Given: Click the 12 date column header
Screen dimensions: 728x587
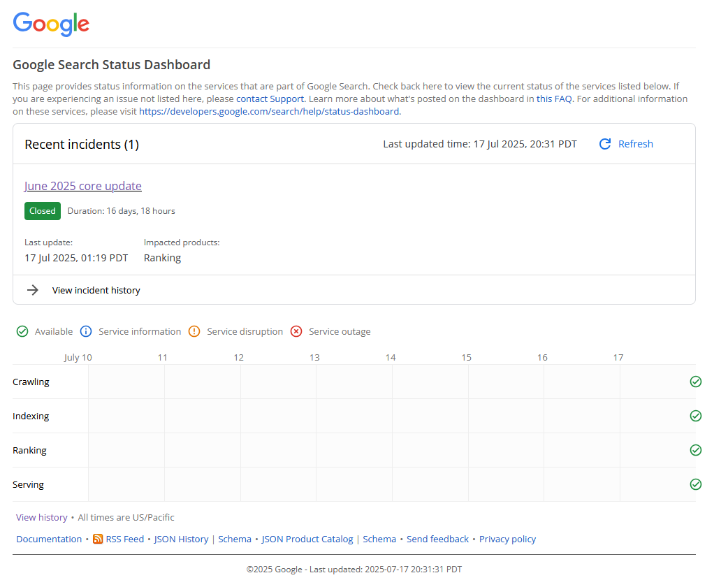Looking at the screenshot, I should tap(238, 358).
